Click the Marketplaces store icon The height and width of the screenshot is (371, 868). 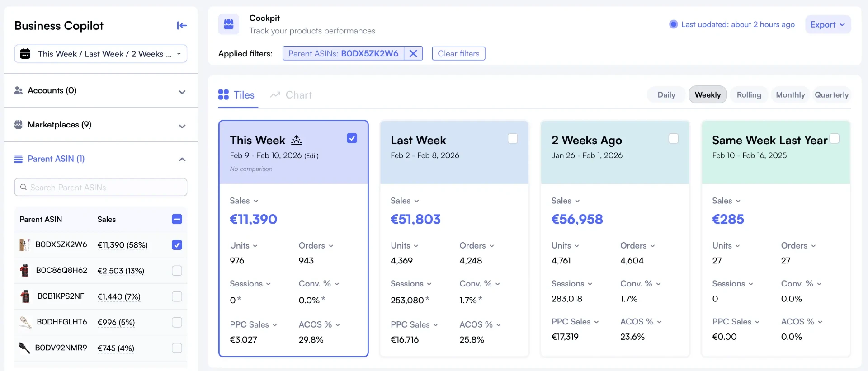19,124
